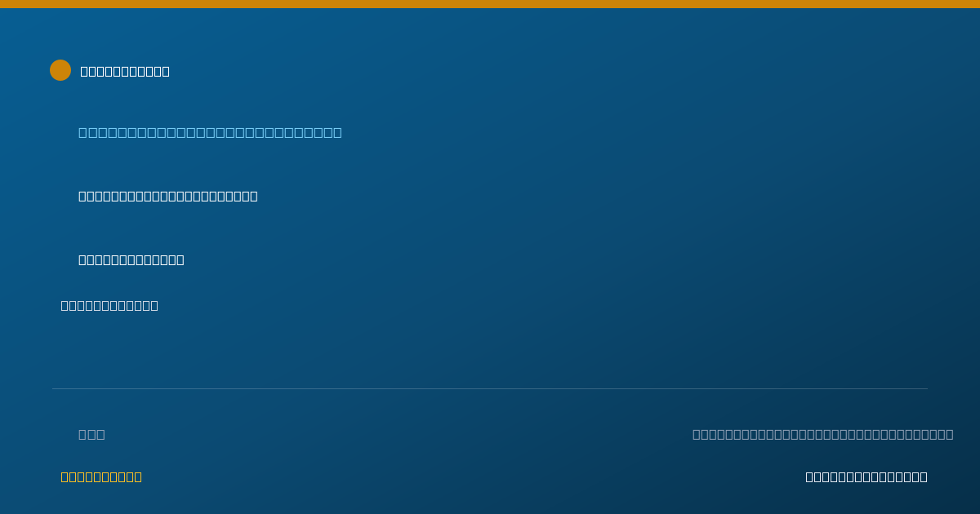Click the long gray footer text line

[822, 434]
